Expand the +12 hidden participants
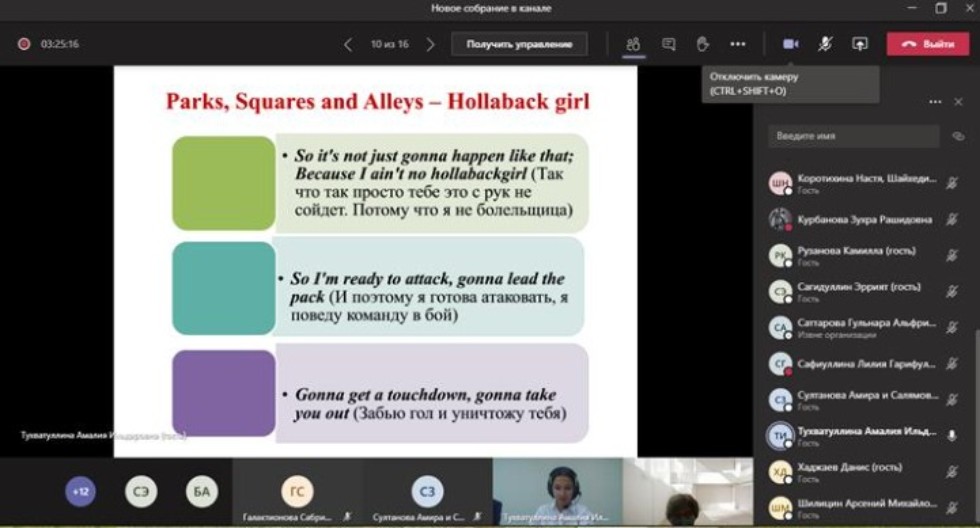The width and height of the screenshot is (980, 528). pos(80,491)
